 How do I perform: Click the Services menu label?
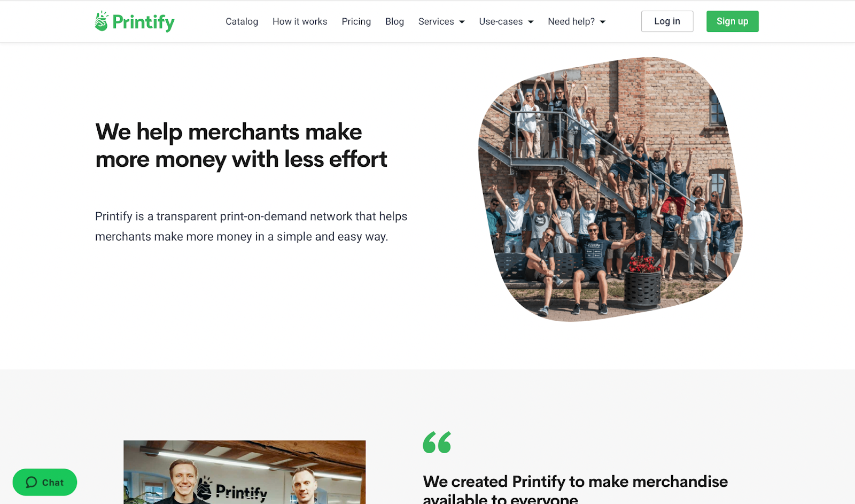436,21
